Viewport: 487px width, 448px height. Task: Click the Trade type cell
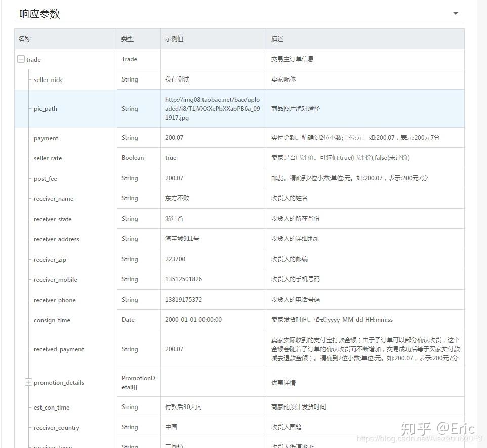pos(129,59)
